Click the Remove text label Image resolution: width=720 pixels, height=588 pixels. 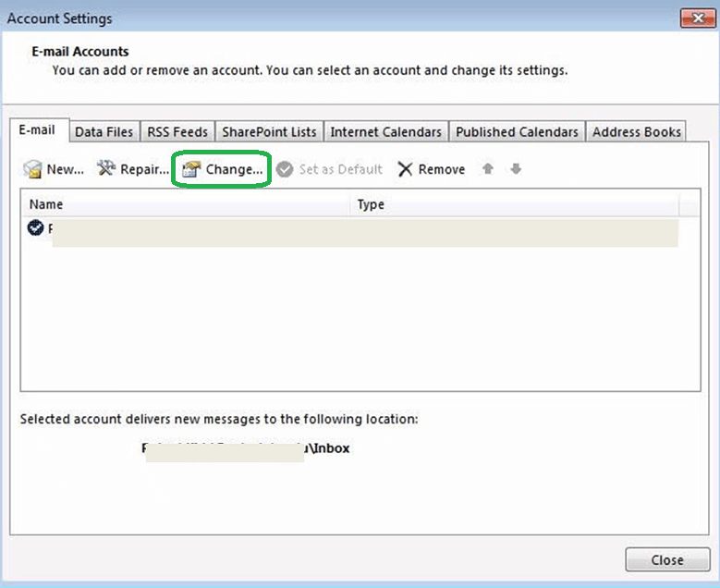click(x=441, y=169)
